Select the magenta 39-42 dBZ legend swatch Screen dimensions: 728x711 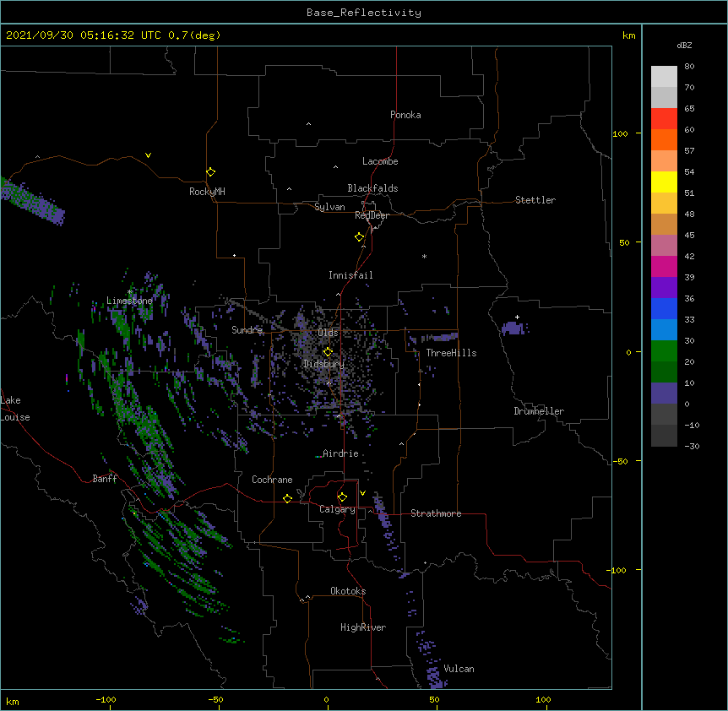click(664, 266)
